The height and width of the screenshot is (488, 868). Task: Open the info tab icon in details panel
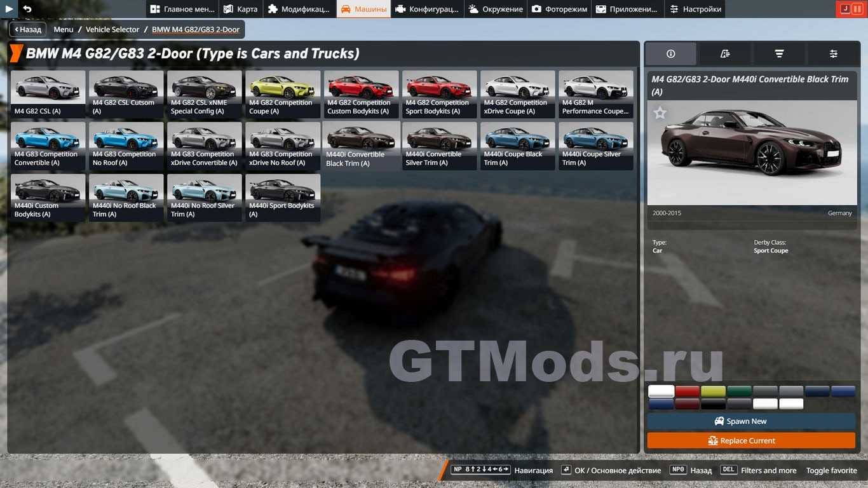pos(670,54)
